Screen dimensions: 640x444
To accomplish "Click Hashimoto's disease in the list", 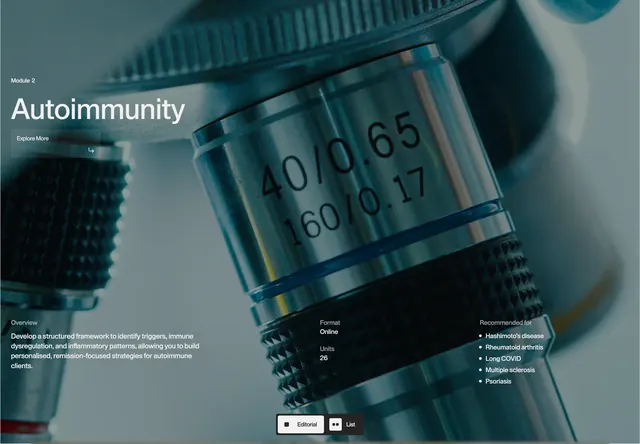I will (514, 336).
